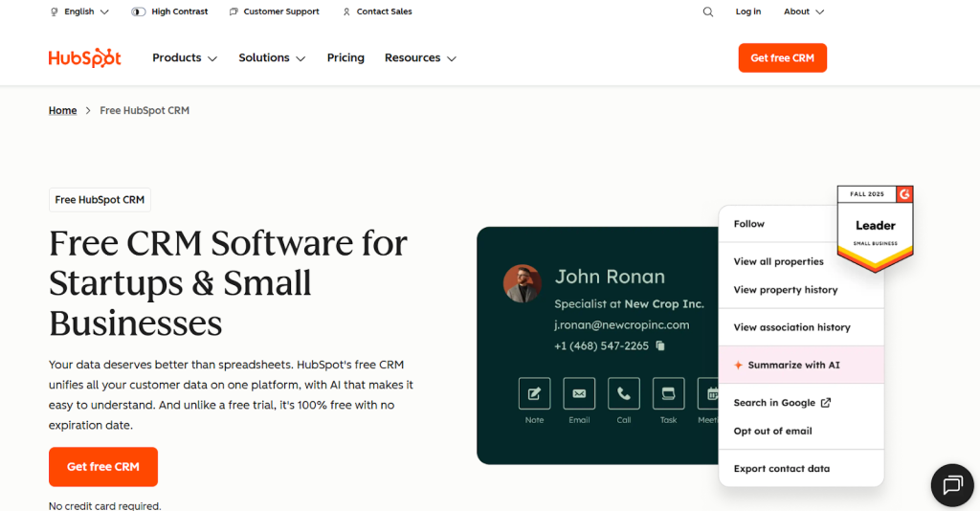Click the No credit card required text
Screen dimensions: 980x511
pyautogui.click(x=105, y=505)
